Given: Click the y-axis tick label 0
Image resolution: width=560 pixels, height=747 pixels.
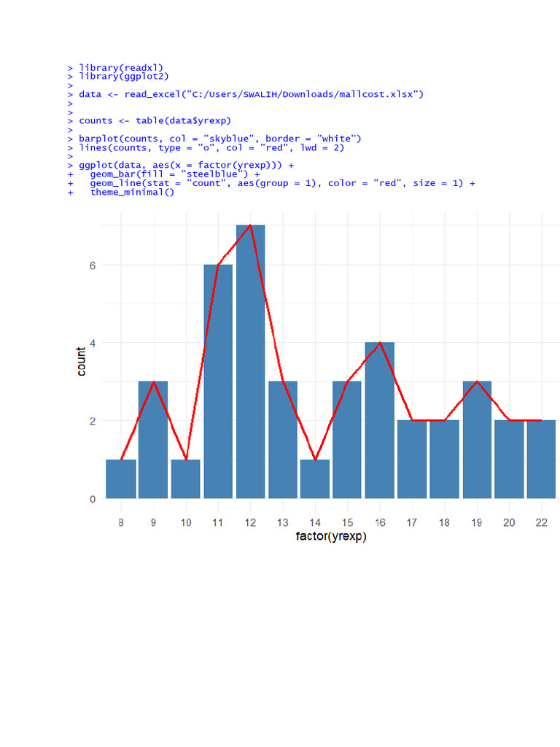Looking at the screenshot, I should 93,499.
